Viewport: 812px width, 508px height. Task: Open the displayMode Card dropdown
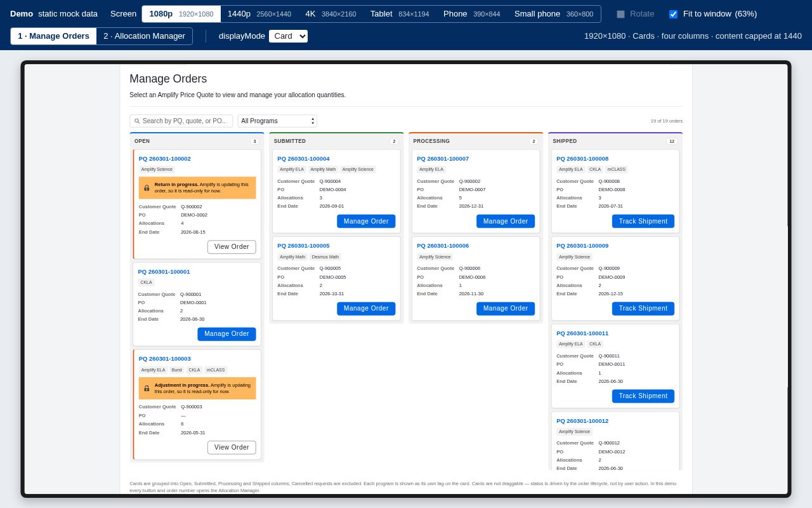tap(288, 36)
